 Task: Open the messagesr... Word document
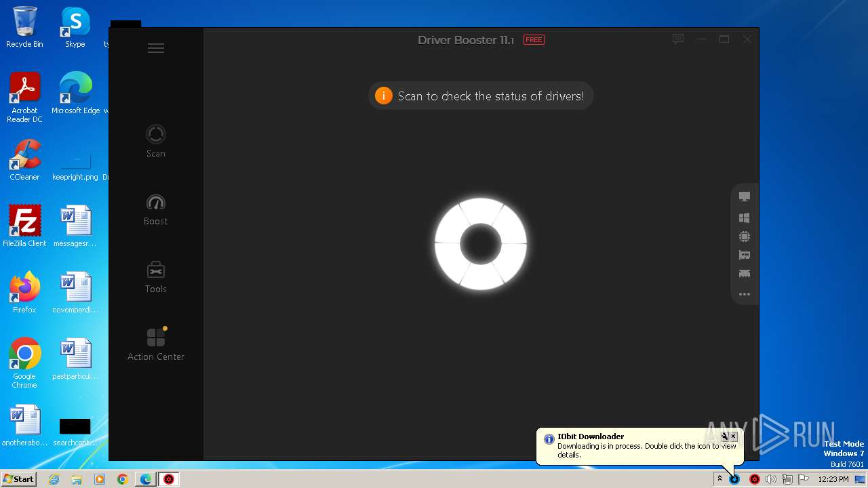click(x=75, y=226)
